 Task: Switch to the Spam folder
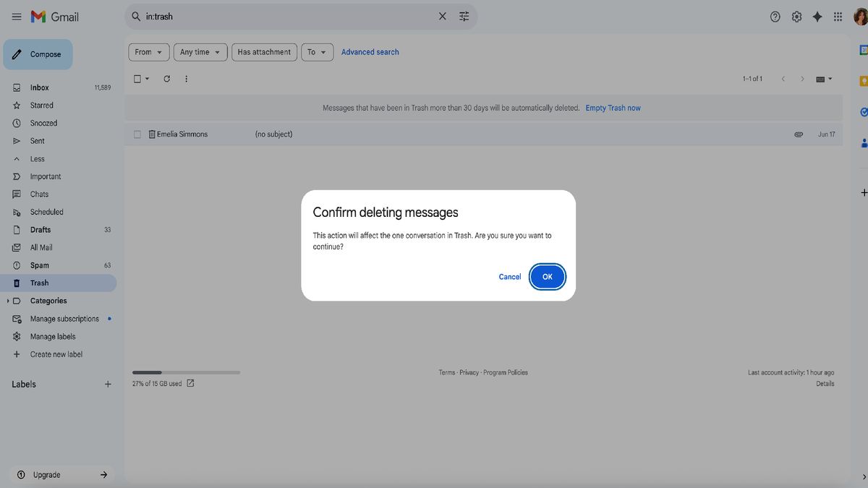coord(39,265)
